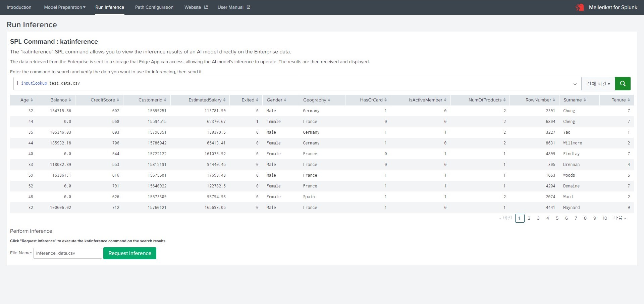Sort by Exited column sort icon
This screenshot has height=304, width=644.
(x=257, y=100)
